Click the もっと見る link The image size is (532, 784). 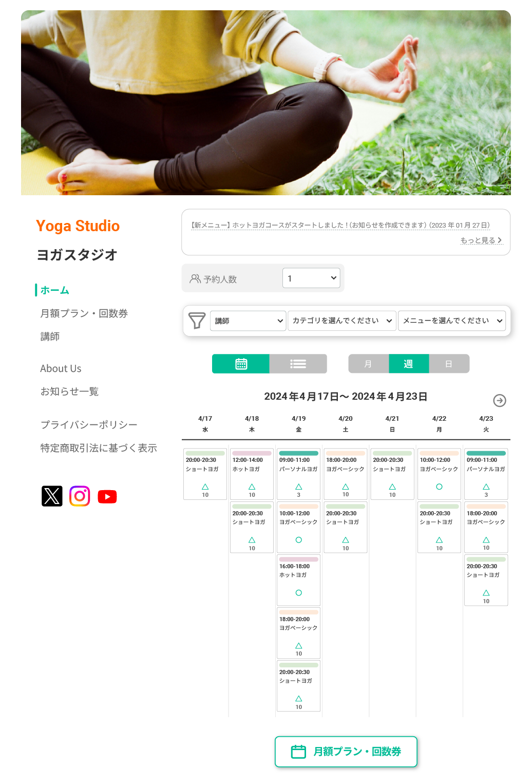[x=481, y=240]
